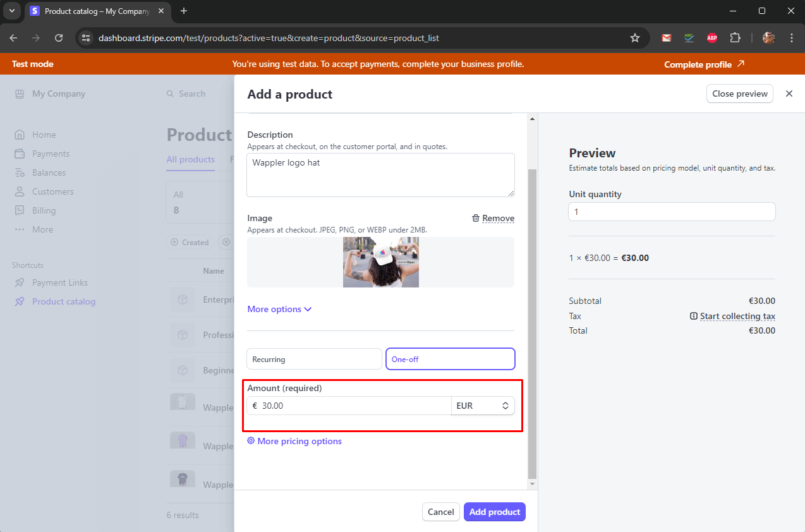Click inside the Unit quantity field

(671, 212)
